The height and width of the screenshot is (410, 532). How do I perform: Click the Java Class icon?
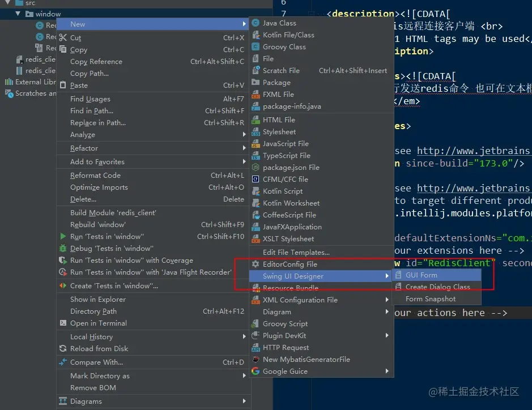pos(256,23)
